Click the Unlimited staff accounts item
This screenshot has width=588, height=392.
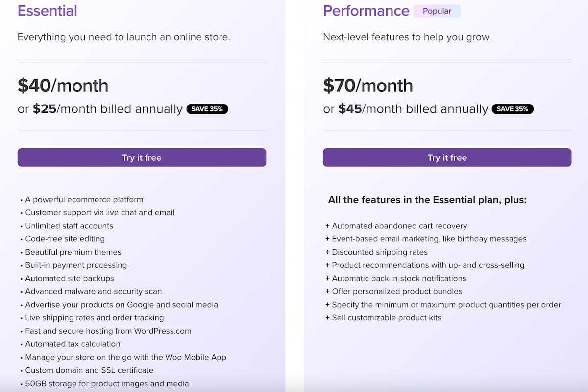pyautogui.click(x=69, y=226)
